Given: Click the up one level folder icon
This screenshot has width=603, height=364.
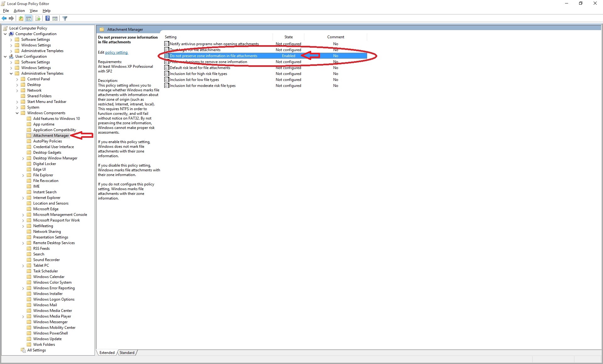Looking at the screenshot, I should (x=21, y=18).
